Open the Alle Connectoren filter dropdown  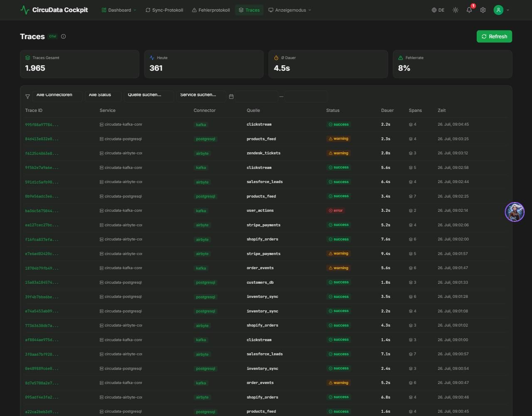click(57, 97)
